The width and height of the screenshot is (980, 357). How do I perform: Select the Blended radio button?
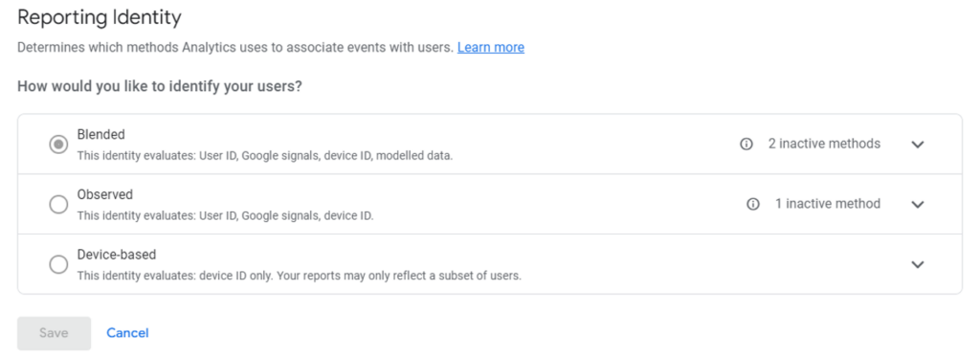tap(58, 145)
